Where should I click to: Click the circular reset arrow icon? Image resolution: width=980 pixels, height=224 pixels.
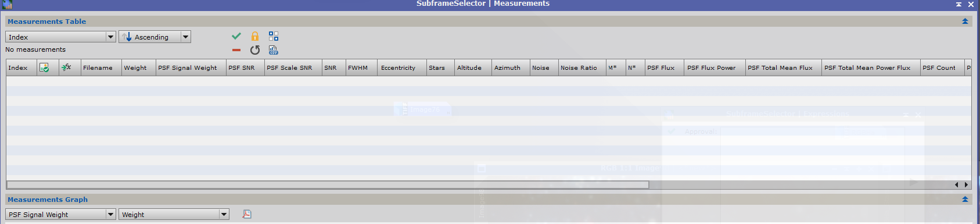point(255,50)
